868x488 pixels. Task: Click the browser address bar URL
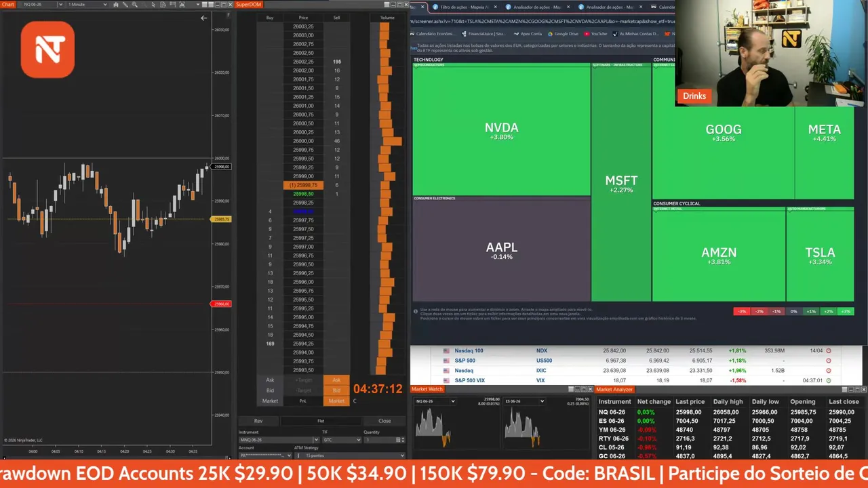(542, 21)
